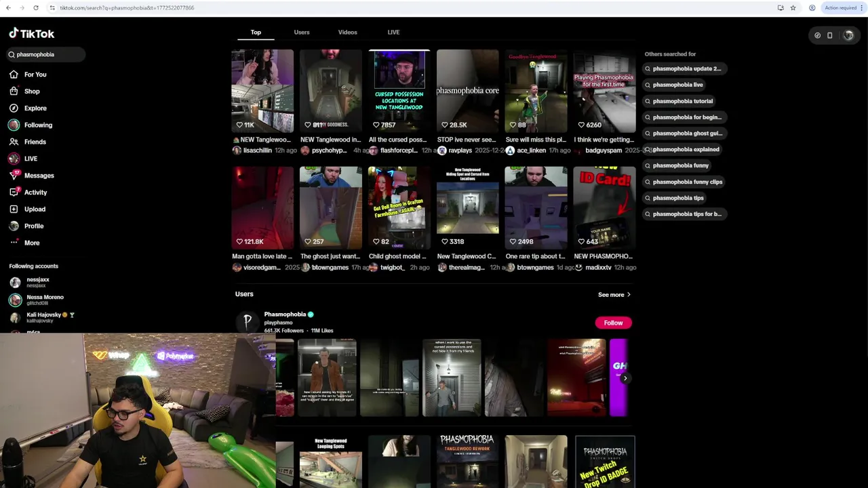
Task: Open the 'New Tanglewood C...' video title
Action: tap(467, 256)
